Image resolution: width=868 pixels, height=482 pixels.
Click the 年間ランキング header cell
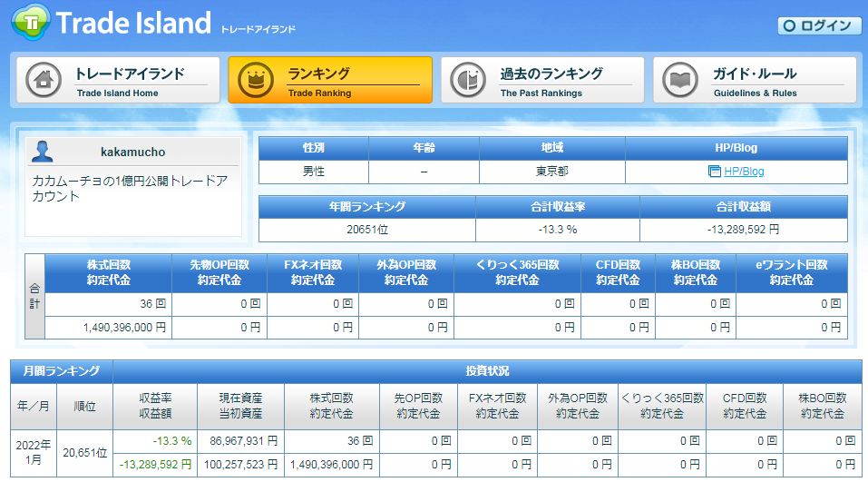[366, 207]
